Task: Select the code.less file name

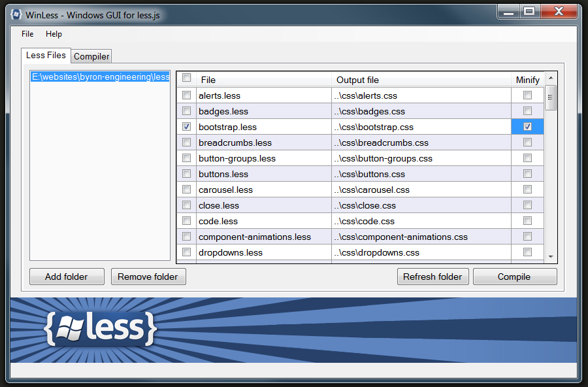Action: click(x=218, y=222)
